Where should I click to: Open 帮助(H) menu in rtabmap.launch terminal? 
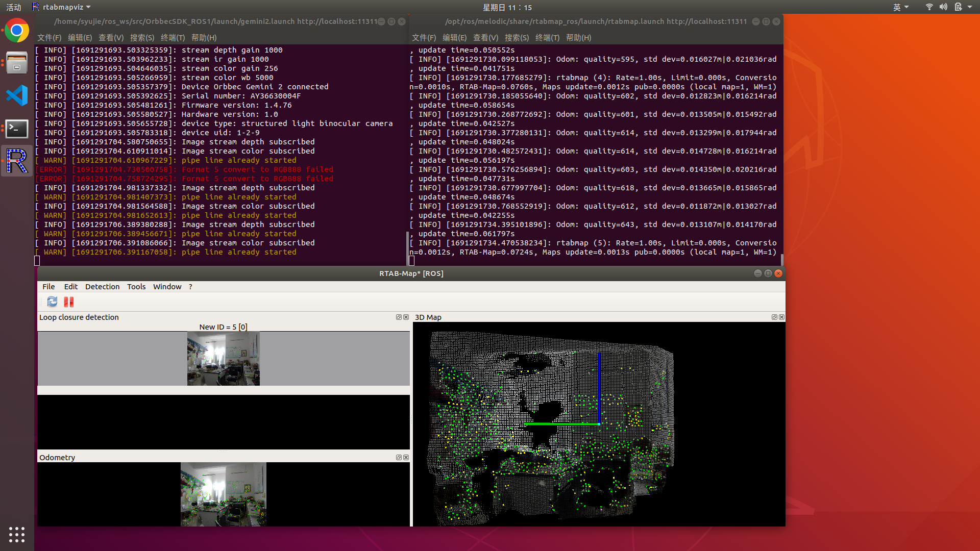point(578,38)
